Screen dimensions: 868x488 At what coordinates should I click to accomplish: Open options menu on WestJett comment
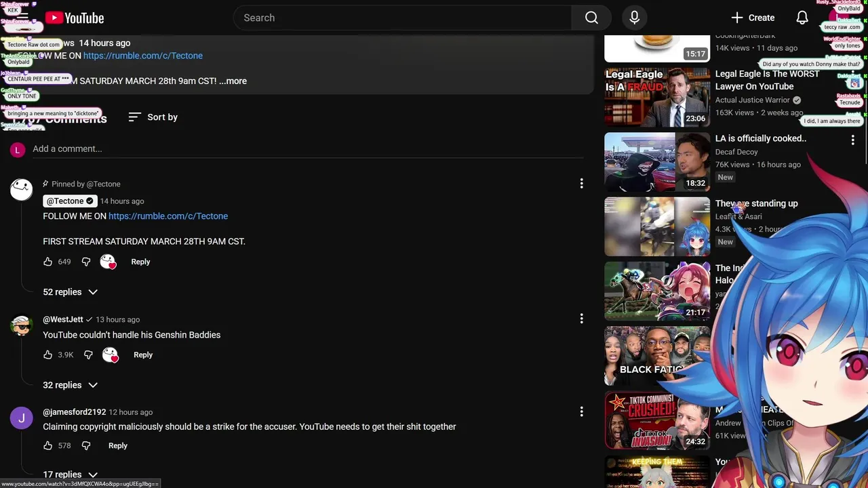(581, 319)
